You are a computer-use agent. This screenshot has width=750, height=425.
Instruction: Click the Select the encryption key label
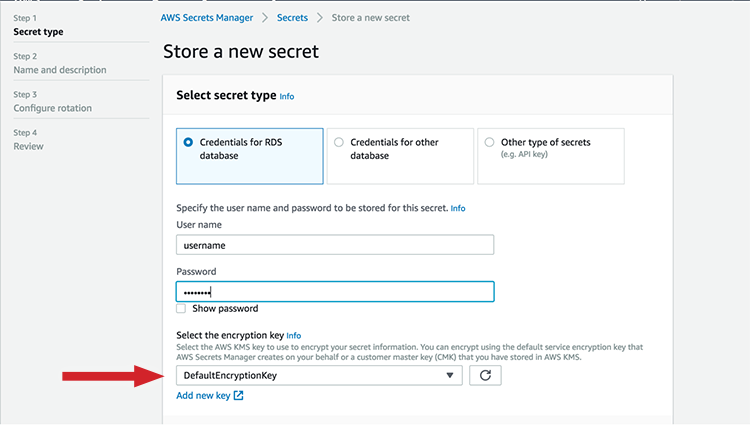[230, 335]
